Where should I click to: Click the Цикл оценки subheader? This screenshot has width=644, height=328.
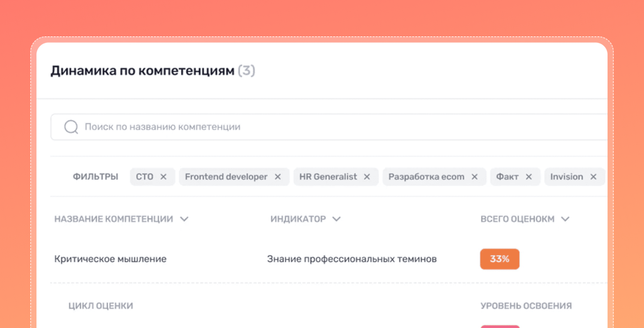pos(101,306)
